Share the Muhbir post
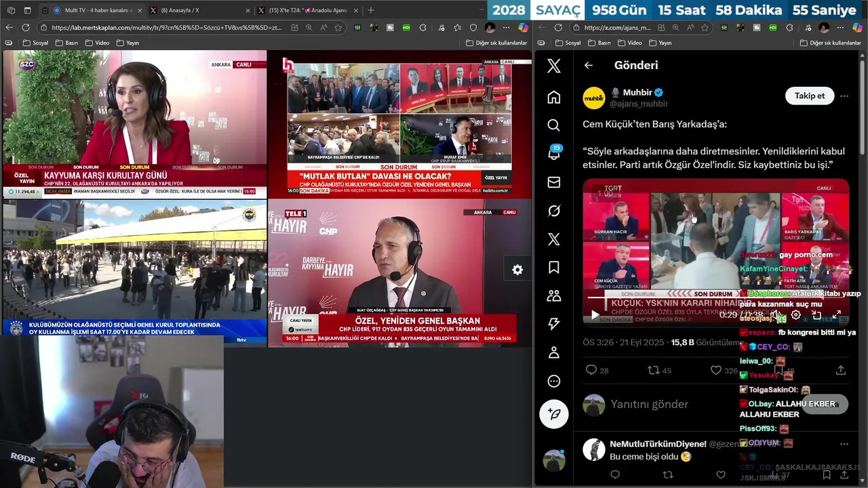The image size is (868, 488). coord(841,370)
